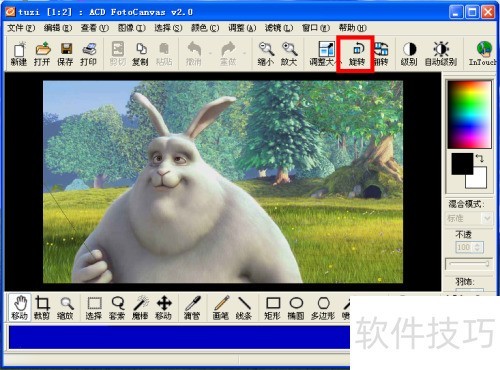Screen dimensions: 500x370
Task: Click the Cut (剪切) toolbar icon
Action: (118, 54)
